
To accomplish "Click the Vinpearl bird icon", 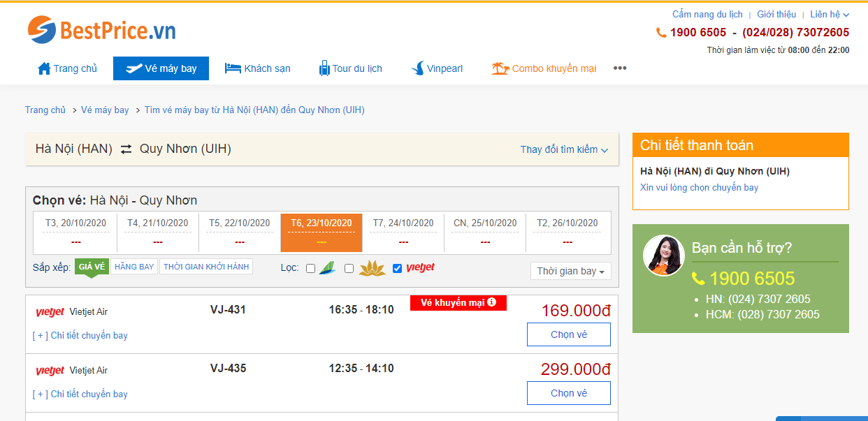I will 418,68.
